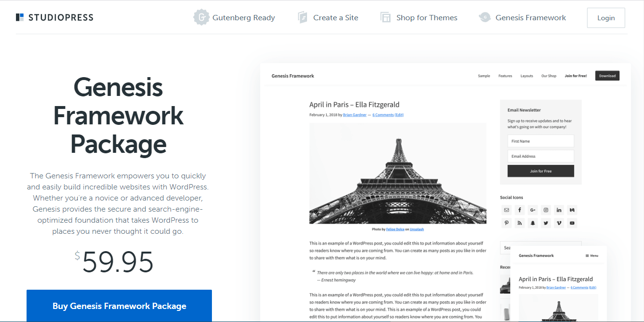The width and height of the screenshot is (644, 322).
Task: Click the Shop for Themes layout icon
Action: pyautogui.click(x=385, y=18)
